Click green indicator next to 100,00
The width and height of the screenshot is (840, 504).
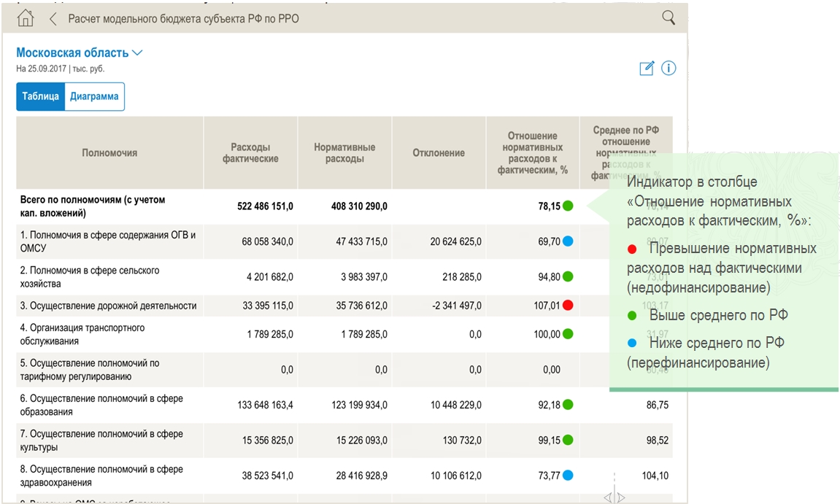(568, 333)
